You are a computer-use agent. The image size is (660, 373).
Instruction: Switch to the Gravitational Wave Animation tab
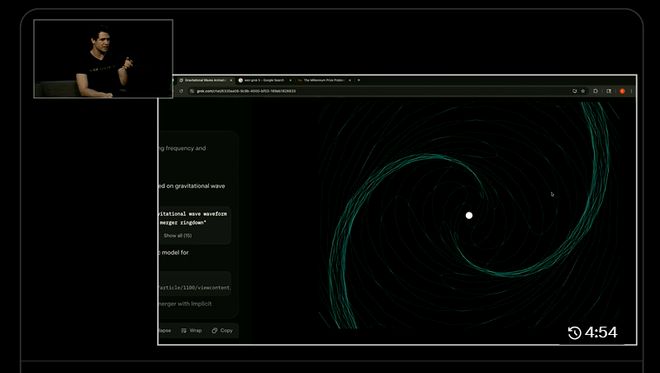(x=205, y=80)
